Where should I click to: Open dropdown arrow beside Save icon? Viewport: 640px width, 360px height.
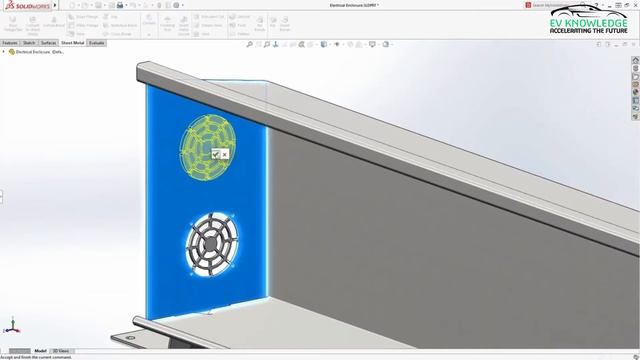(104, 6)
